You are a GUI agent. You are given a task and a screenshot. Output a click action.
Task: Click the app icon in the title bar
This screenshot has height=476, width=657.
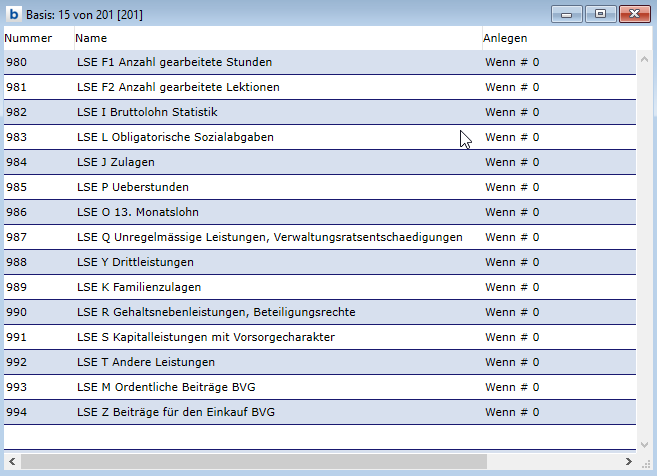click(x=14, y=14)
